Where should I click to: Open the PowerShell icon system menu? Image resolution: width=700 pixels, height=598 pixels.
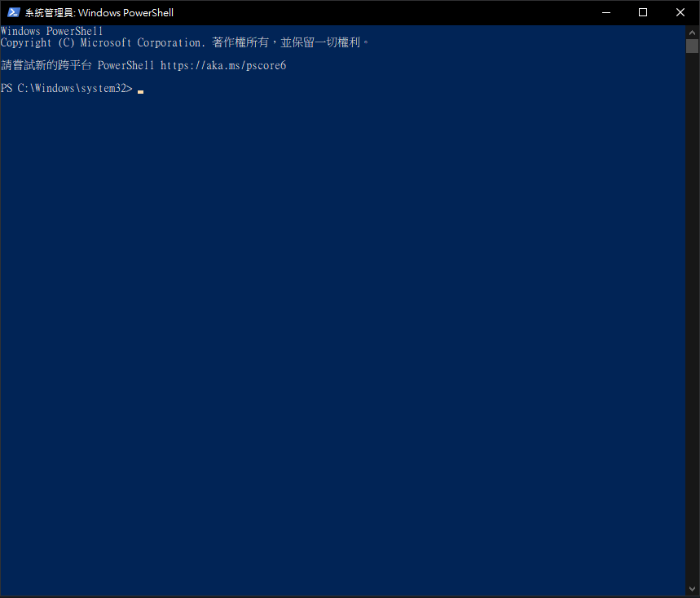(13, 12)
